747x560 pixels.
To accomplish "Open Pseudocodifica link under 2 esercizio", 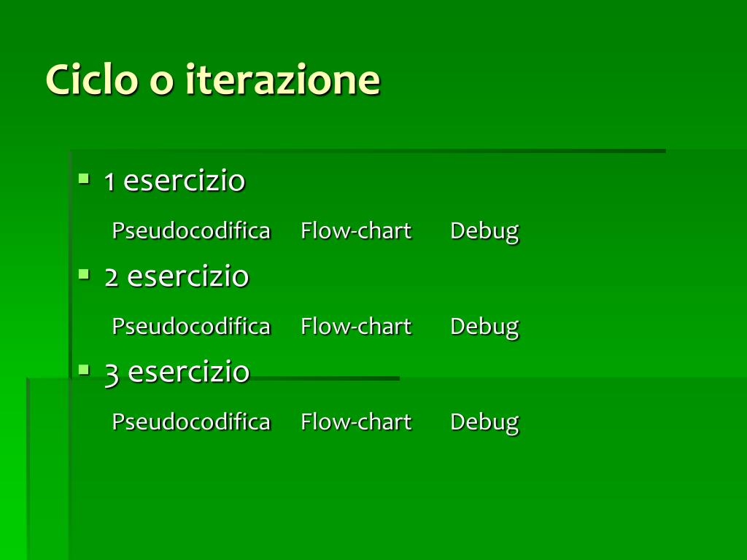I will pyautogui.click(x=191, y=327).
